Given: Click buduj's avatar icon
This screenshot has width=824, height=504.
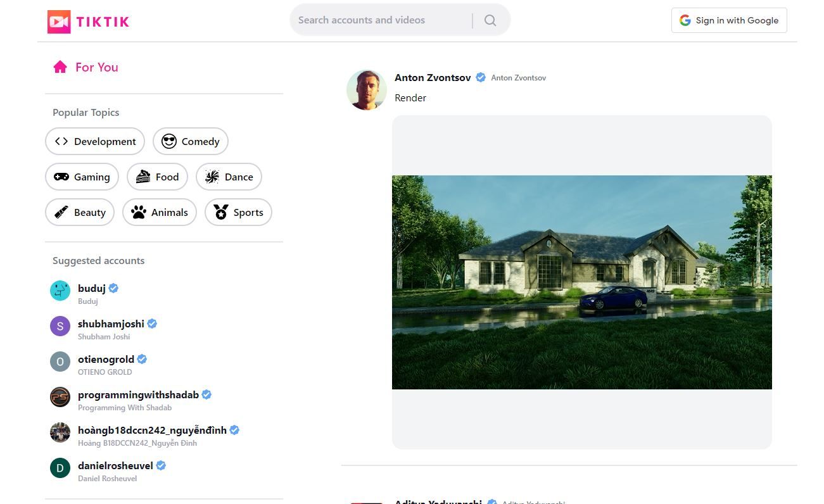Looking at the screenshot, I should [x=60, y=291].
